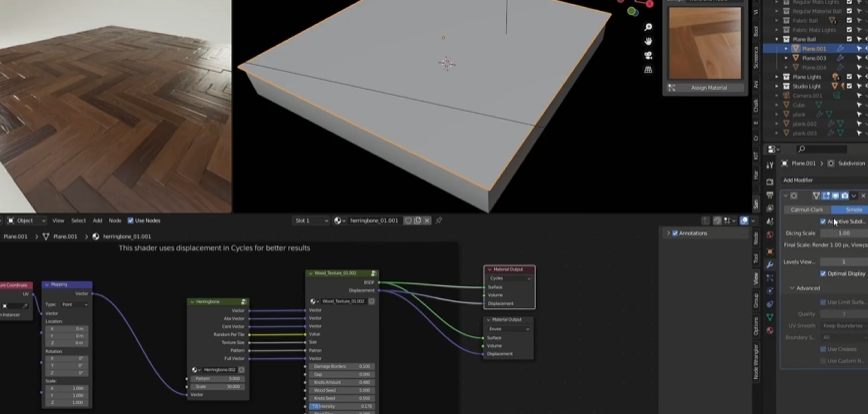Open Mapping node Type dropdown set to Point
Image resolution: width=868 pixels, height=414 pixels.
pos(75,304)
